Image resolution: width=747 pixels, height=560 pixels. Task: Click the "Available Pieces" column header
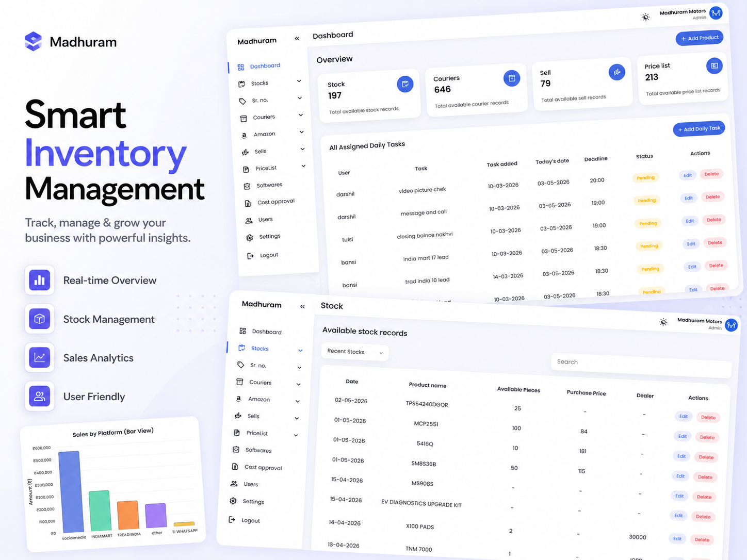pyautogui.click(x=518, y=390)
